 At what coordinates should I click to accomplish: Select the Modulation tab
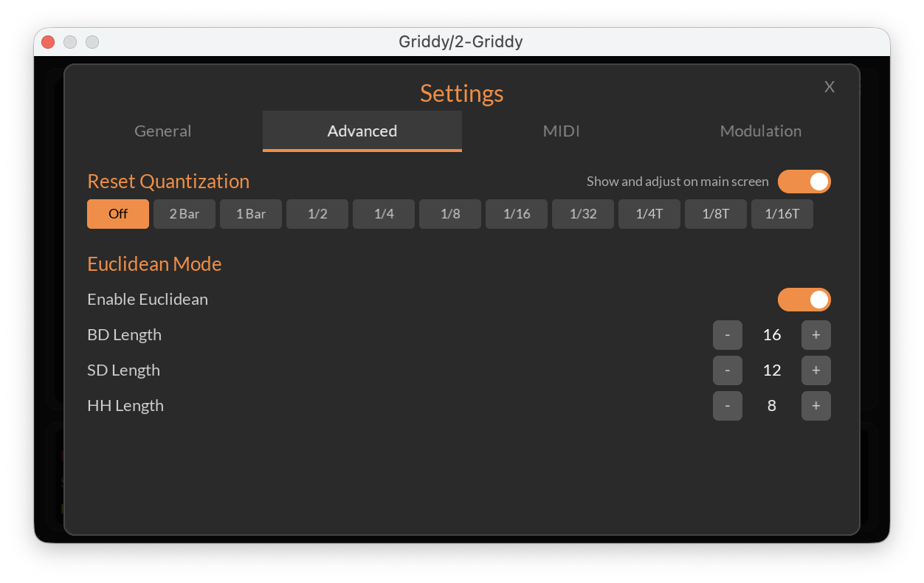[x=760, y=131]
